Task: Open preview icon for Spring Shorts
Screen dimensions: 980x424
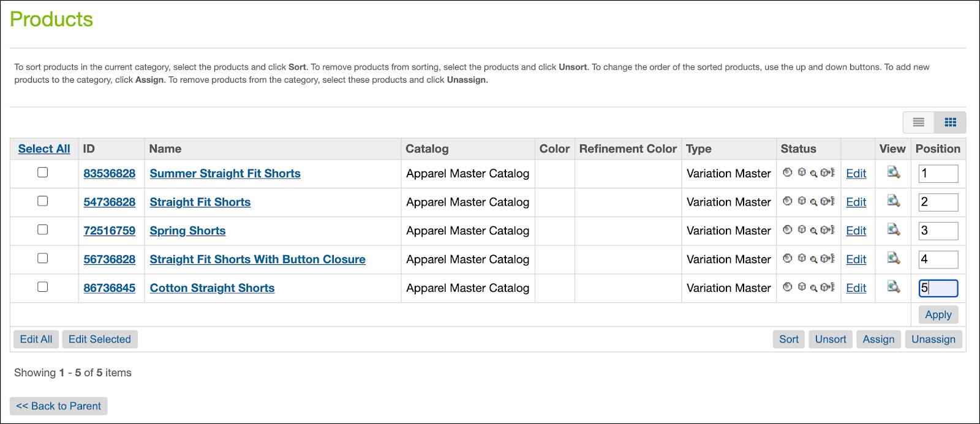Action: 894,230
